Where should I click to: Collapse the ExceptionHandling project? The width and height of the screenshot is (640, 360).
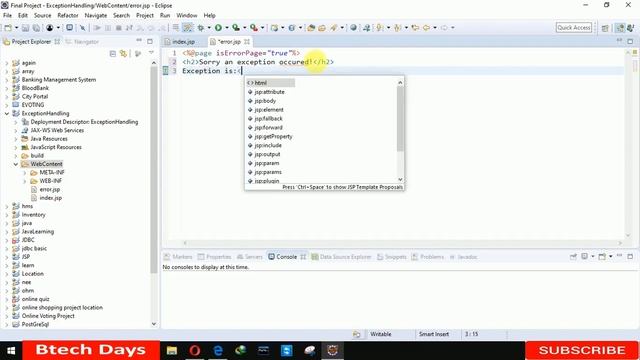click(x=7, y=113)
